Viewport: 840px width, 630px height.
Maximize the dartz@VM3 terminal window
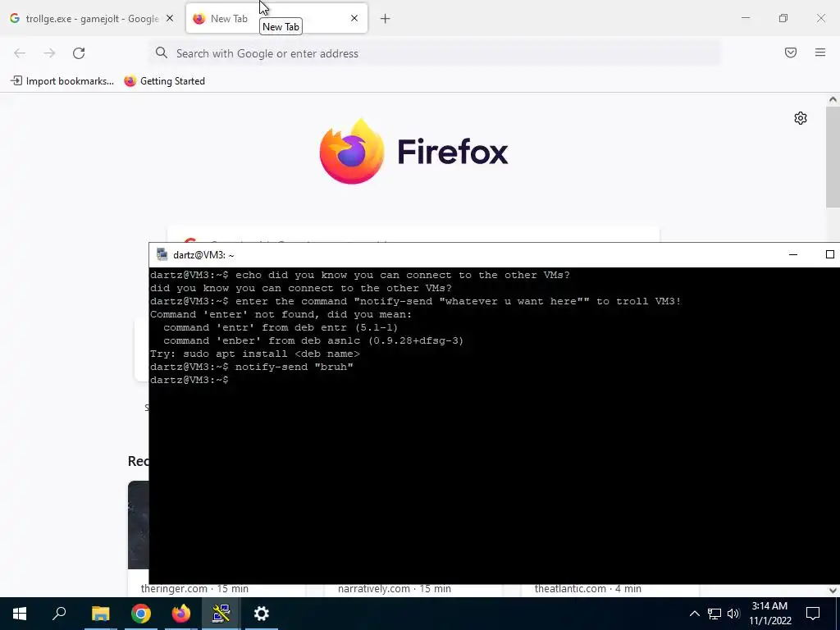point(830,254)
